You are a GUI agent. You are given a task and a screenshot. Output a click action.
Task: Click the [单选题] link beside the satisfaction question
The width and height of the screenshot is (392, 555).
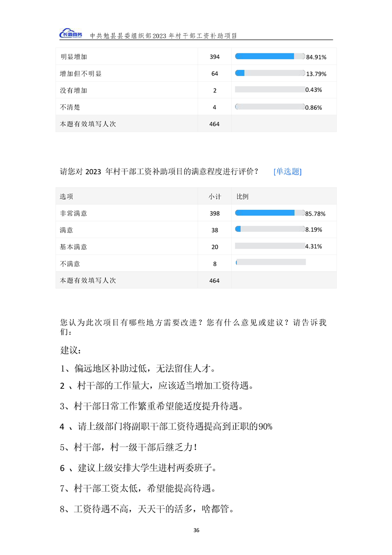tap(287, 172)
